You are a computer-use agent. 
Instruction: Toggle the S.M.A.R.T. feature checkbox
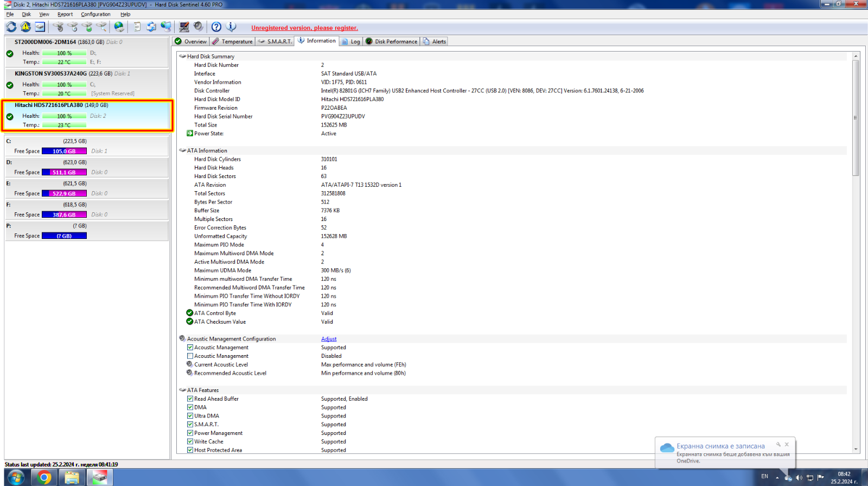[190, 425]
